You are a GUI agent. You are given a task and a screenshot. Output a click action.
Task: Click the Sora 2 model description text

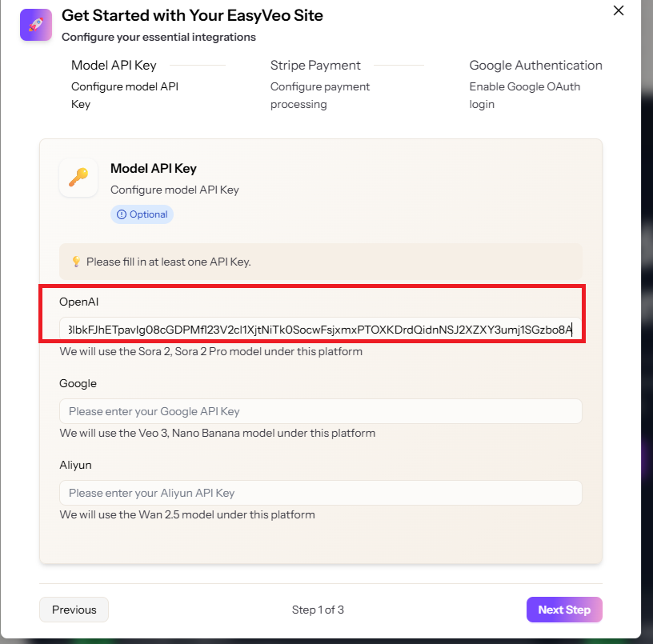coord(211,351)
